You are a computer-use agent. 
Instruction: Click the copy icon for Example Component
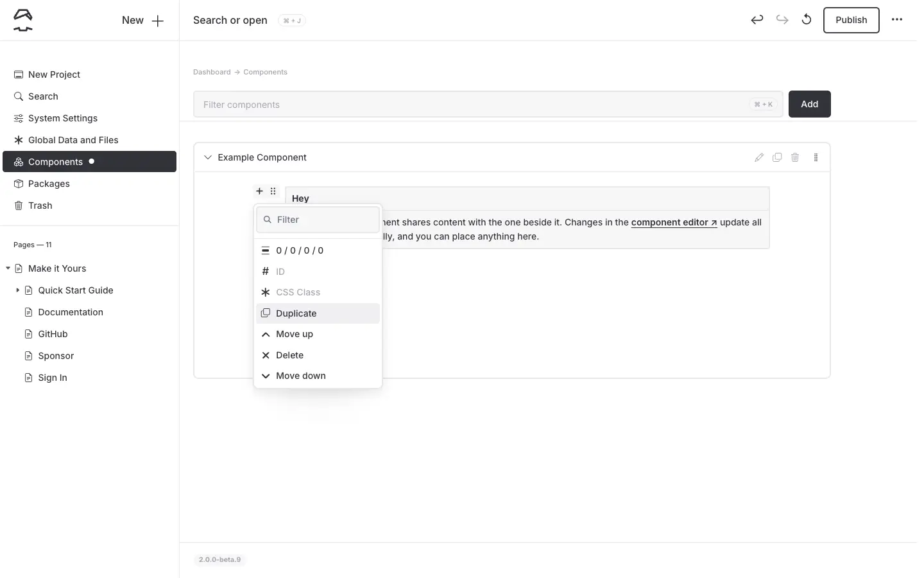click(777, 157)
